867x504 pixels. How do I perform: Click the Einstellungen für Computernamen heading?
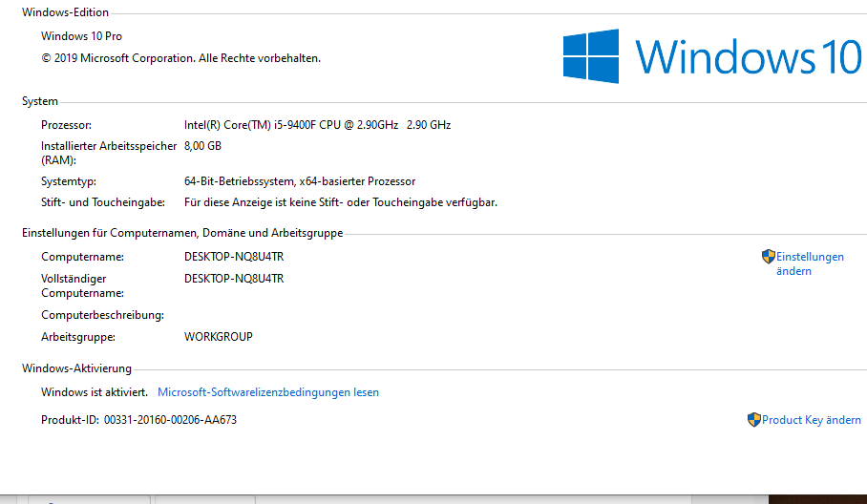[x=182, y=233]
